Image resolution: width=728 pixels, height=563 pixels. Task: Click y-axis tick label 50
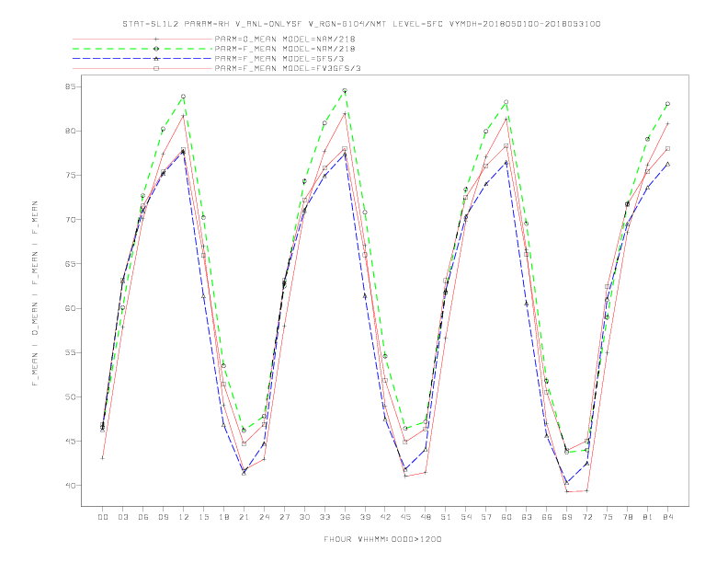[70, 396]
